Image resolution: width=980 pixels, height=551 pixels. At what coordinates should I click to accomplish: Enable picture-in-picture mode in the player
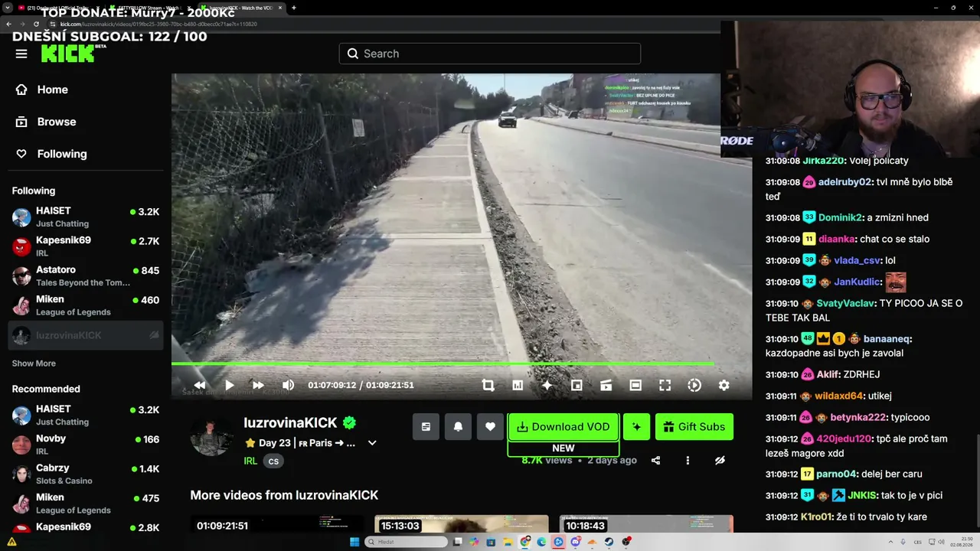click(x=577, y=386)
